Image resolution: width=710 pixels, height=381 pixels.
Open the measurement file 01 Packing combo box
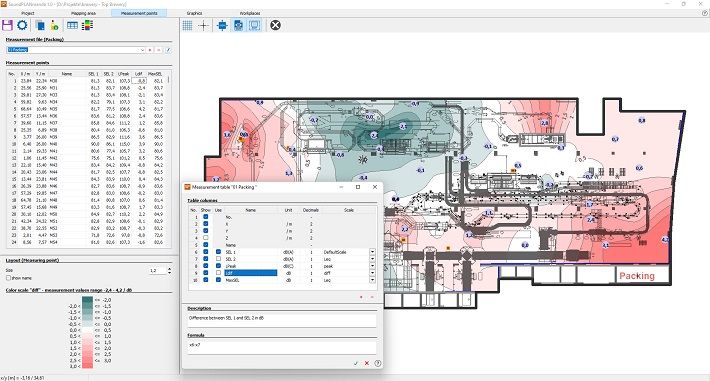click(76, 50)
